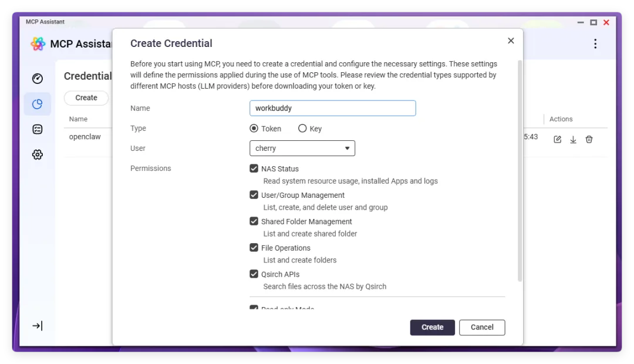Click the Create button on Credentials page

point(86,98)
